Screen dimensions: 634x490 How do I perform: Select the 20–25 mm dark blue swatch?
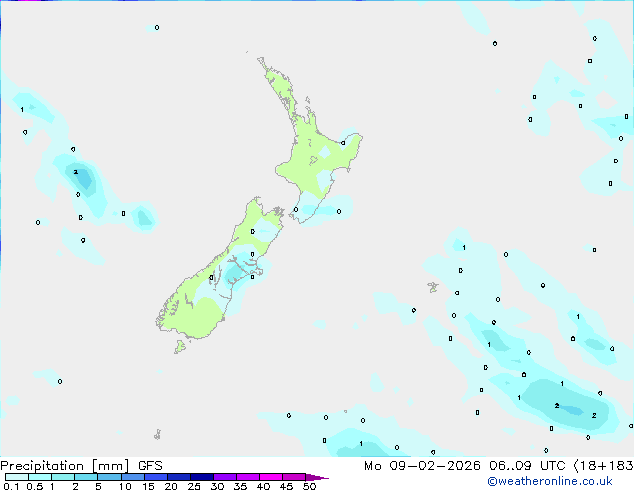179,477
